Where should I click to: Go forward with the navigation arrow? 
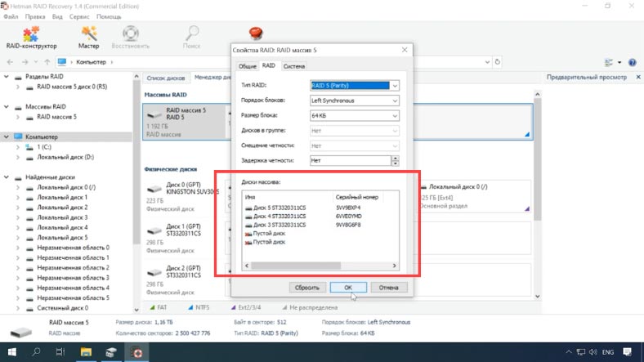(x=25, y=62)
